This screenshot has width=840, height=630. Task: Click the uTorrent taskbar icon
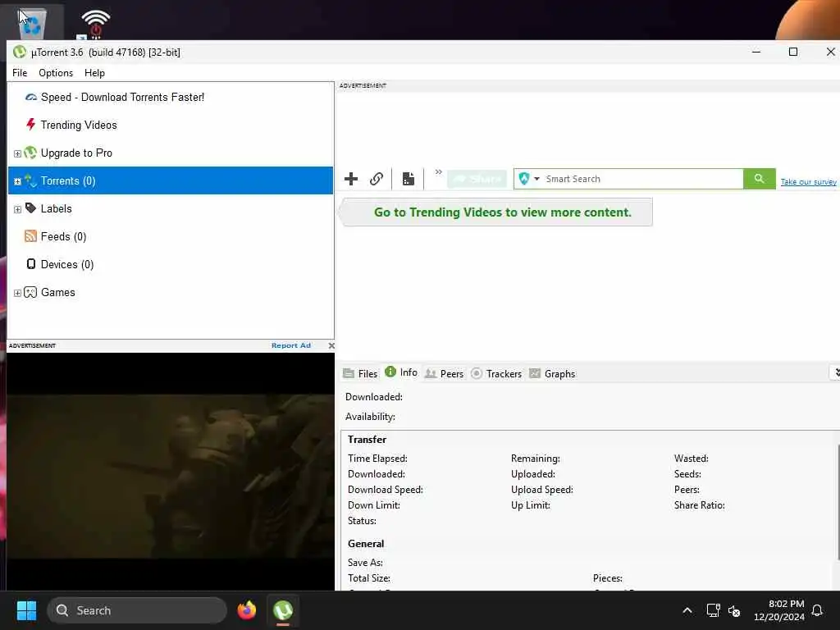pyautogui.click(x=283, y=610)
